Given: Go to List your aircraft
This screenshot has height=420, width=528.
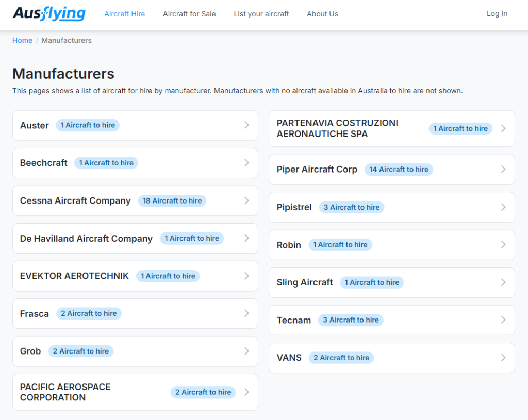Looking at the screenshot, I should (261, 14).
